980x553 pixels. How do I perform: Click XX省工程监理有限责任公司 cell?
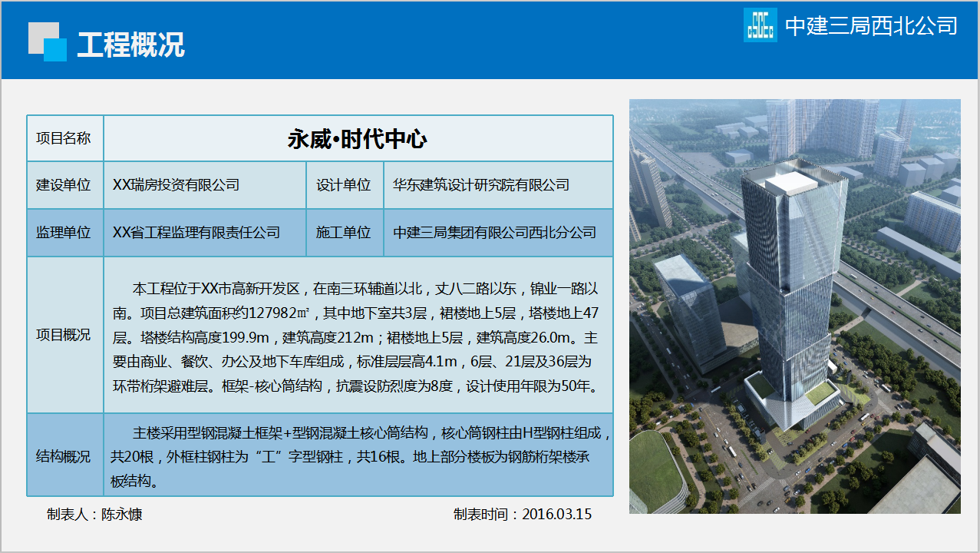[x=205, y=233]
